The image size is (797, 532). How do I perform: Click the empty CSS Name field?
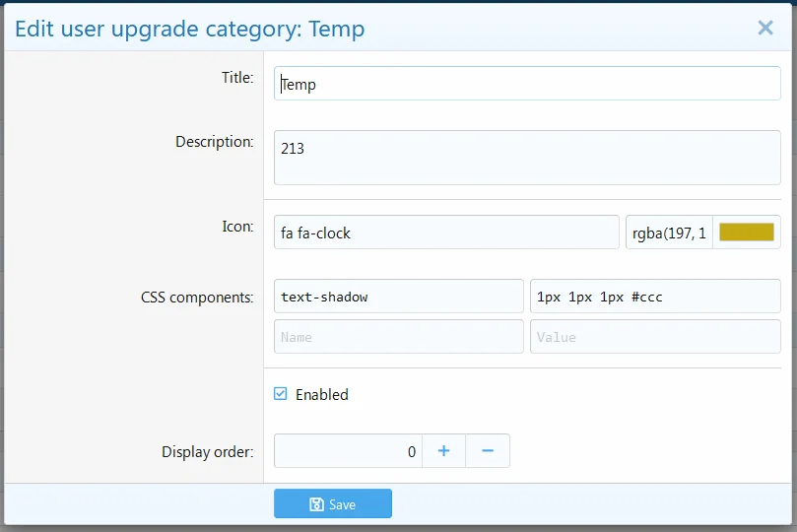pyautogui.click(x=399, y=337)
